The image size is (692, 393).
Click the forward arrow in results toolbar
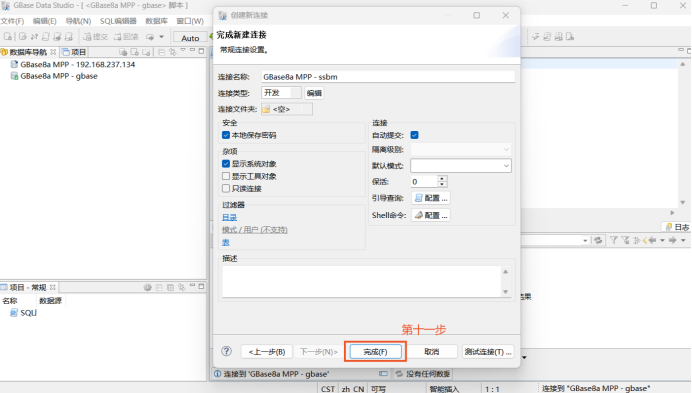[673, 240]
